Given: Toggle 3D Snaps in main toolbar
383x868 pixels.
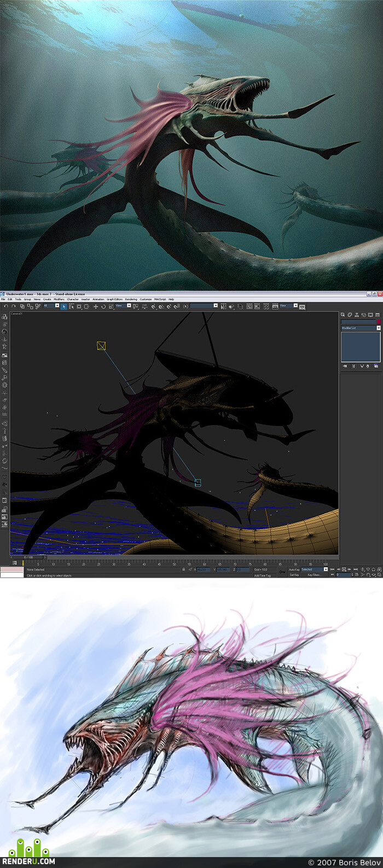Looking at the screenshot, I should click(153, 306).
